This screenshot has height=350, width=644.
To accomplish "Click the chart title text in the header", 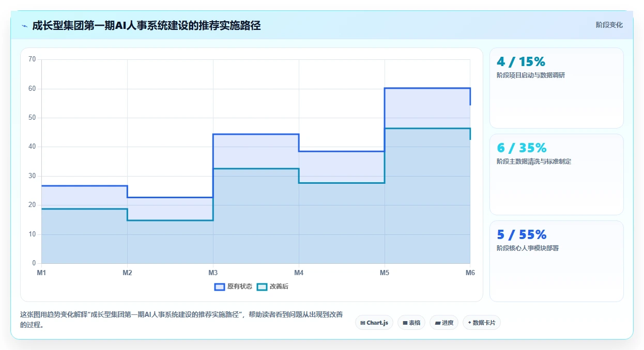I will (x=146, y=26).
